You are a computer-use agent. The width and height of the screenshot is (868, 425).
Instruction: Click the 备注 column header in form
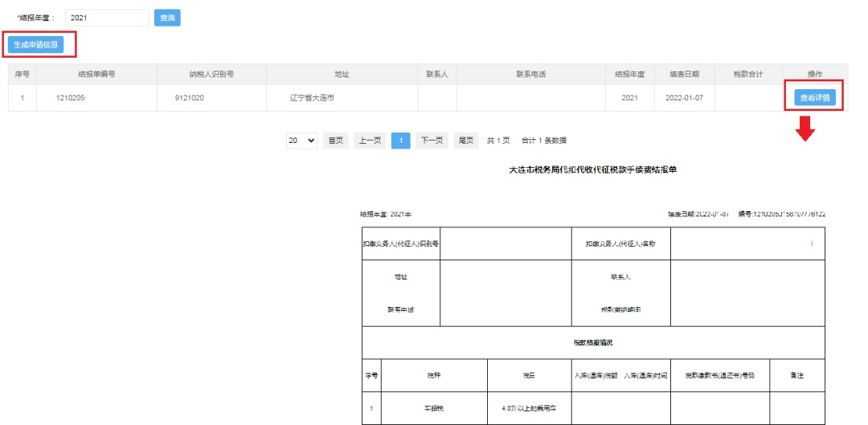(x=796, y=375)
